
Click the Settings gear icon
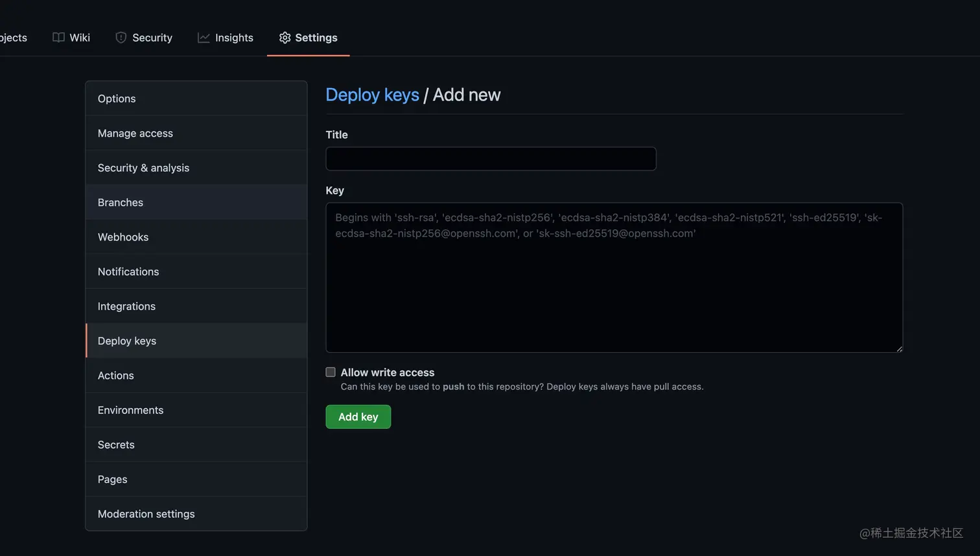coord(285,38)
